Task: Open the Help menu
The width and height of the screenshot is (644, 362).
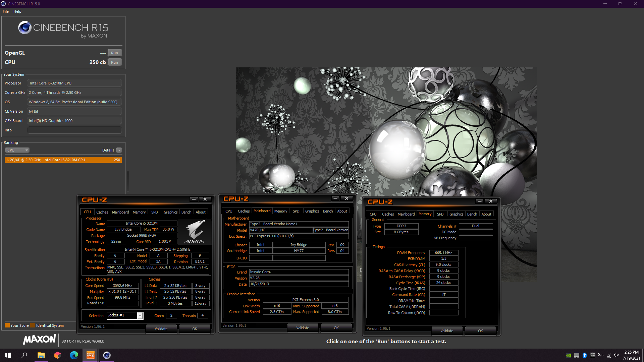Action: pyautogui.click(x=17, y=11)
